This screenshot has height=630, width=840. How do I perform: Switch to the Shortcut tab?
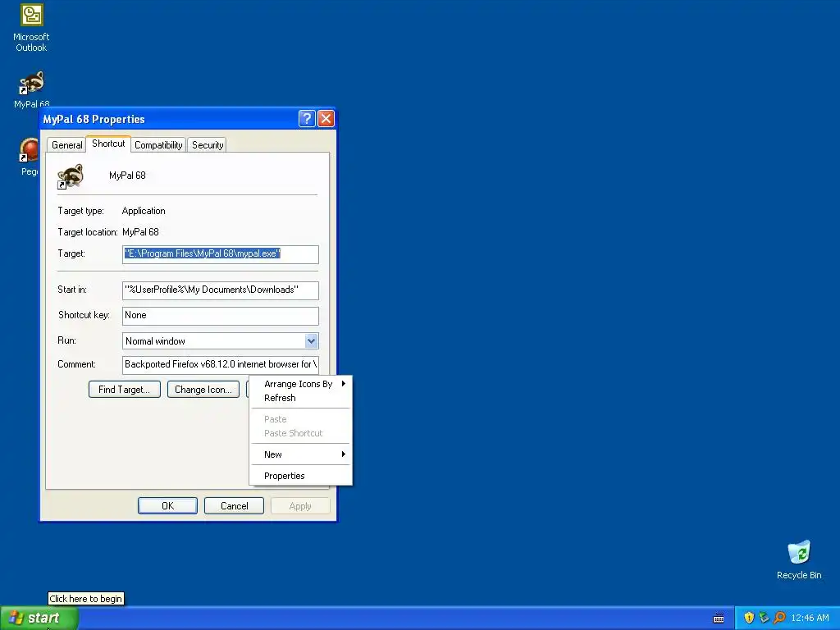tap(108, 144)
